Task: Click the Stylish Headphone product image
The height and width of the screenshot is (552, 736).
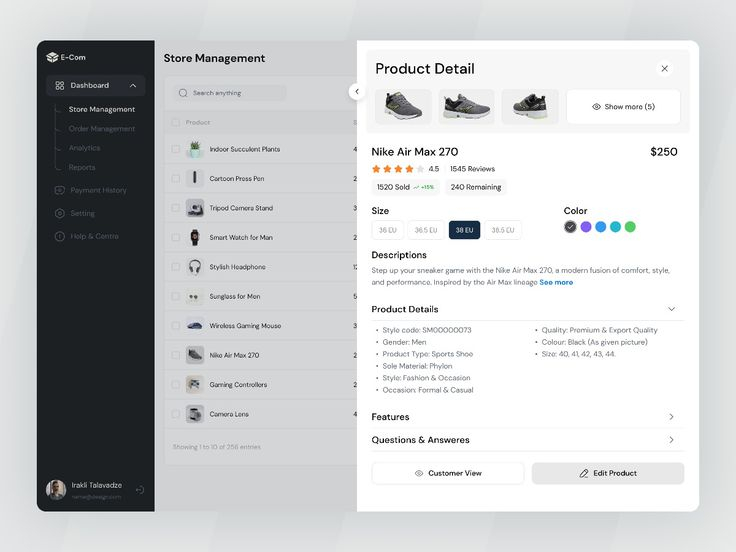Action: coord(195,267)
